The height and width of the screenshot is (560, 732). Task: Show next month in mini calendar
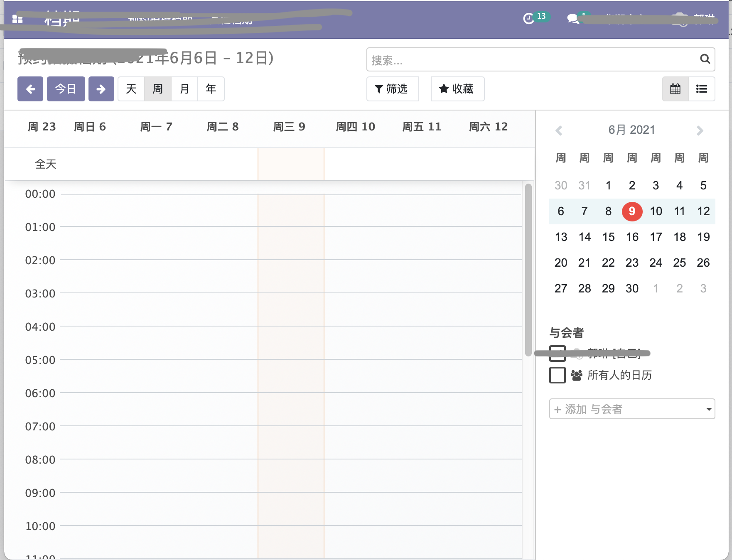700,130
